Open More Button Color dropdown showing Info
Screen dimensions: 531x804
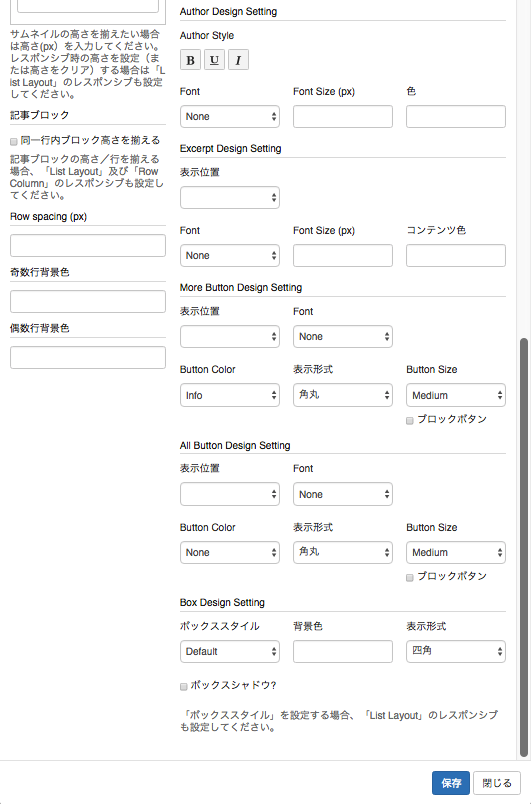230,395
